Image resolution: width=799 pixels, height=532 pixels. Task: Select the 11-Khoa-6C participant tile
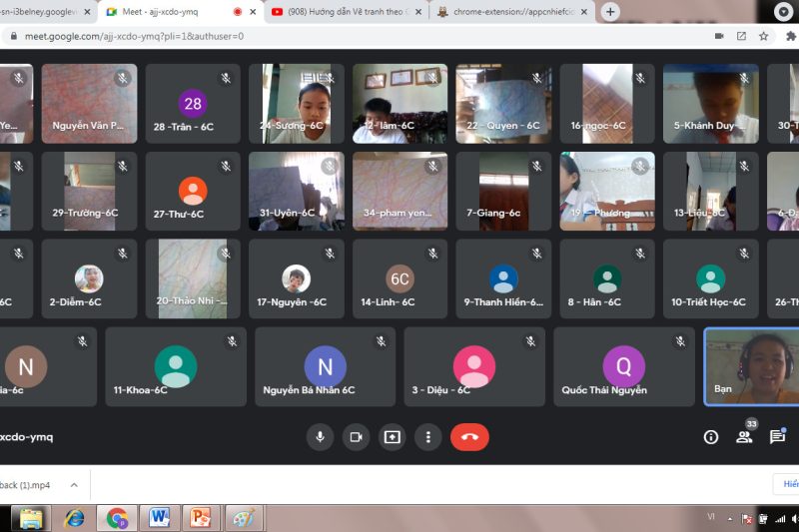coord(176,366)
